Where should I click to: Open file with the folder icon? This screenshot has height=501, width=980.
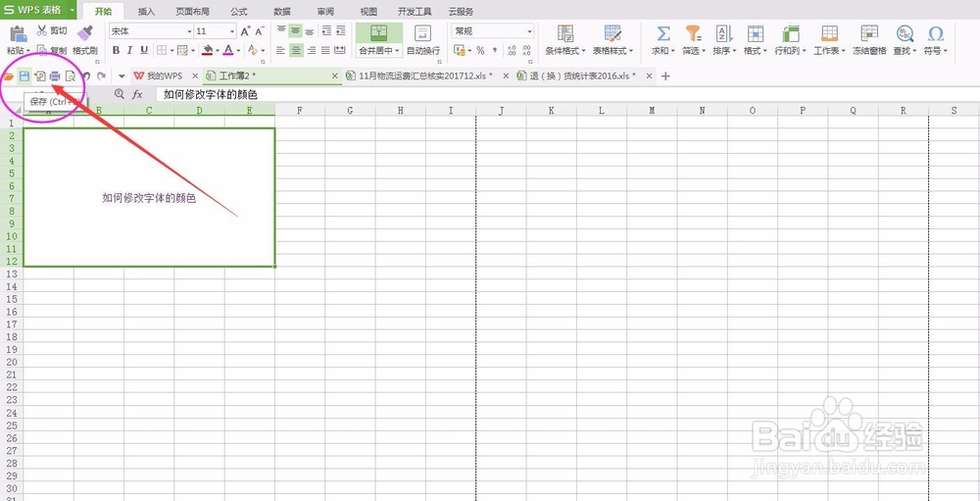point(9,76)
